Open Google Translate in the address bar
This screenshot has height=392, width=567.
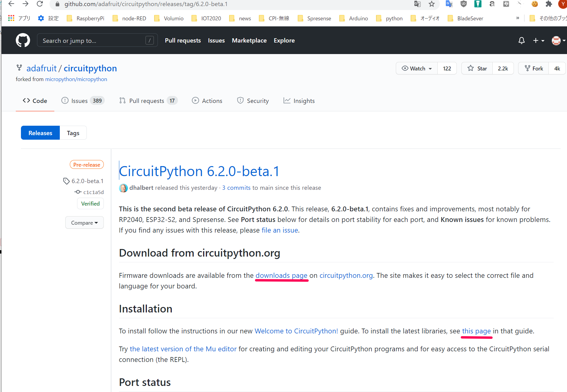(x=417, y=4)
